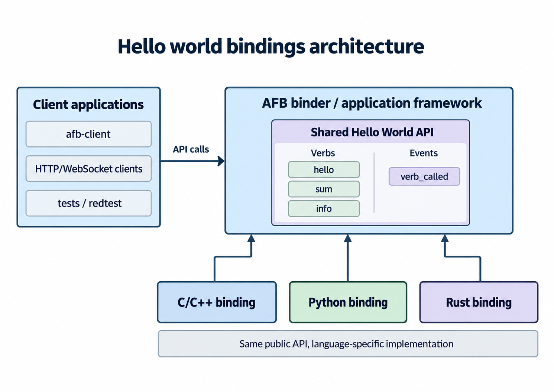Click the 'Events' column label
Viewport: 554px width, 392px height.
pos(424,153)
